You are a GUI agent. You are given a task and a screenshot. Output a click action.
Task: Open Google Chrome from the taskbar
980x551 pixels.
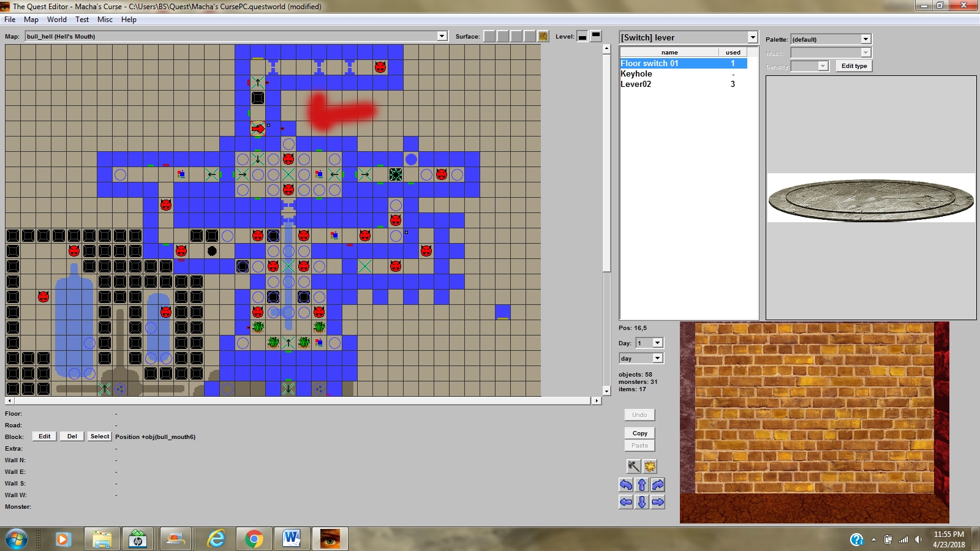pos(254,539)
